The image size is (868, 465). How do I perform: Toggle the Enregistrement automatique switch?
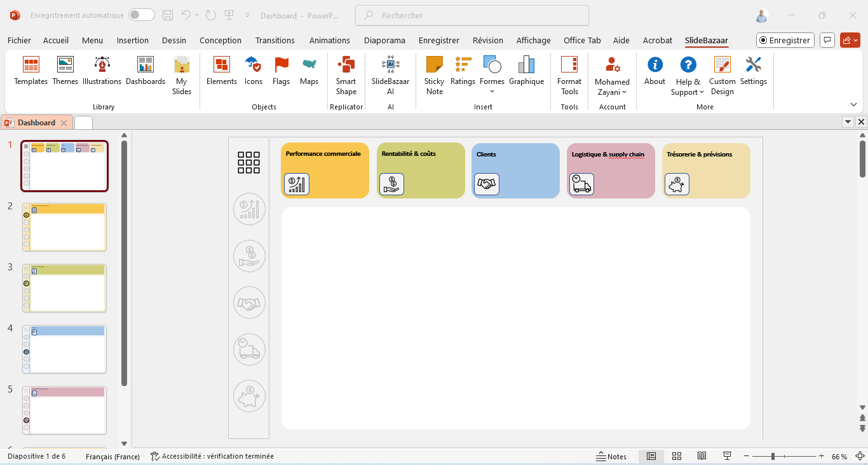coord(141,15)
